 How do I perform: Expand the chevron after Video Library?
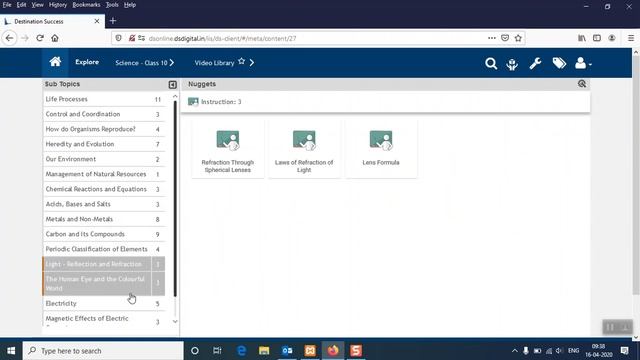click(x=252, y=63)
